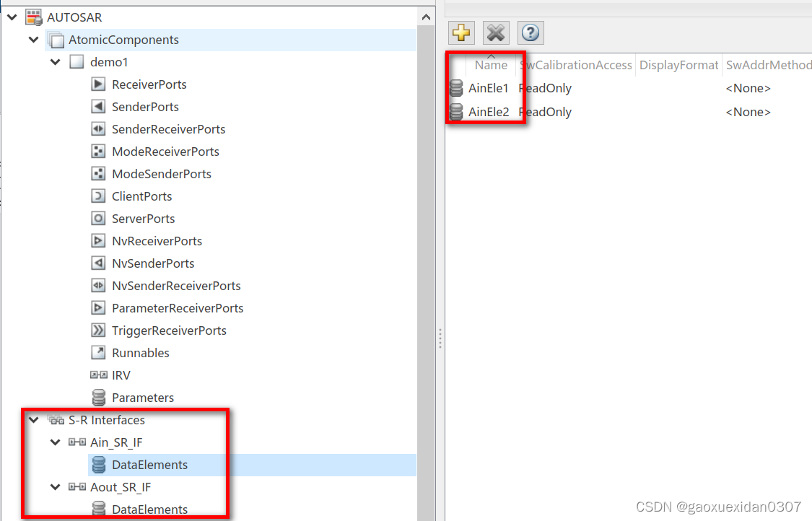
Task: Click the SenderPorts icon
Action: coord(98,107)
